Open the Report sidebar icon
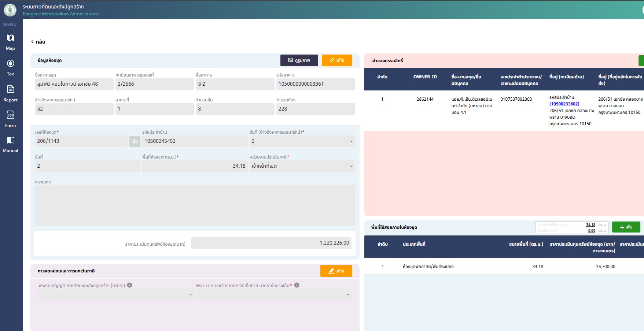 pyautogui.click(x=11, y=89)
